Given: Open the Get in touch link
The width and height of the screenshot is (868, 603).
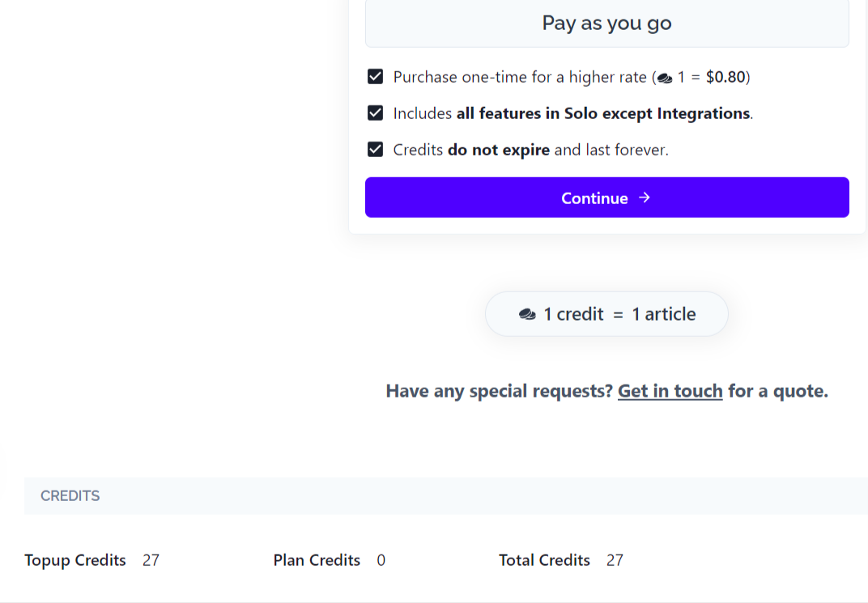Looking at the screenshot, I should tap(670, 391).
